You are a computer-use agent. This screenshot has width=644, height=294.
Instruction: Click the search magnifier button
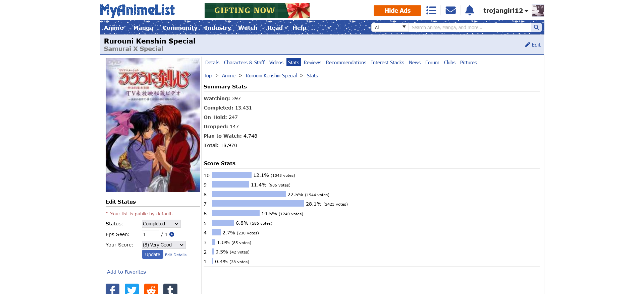coord(536,27)
